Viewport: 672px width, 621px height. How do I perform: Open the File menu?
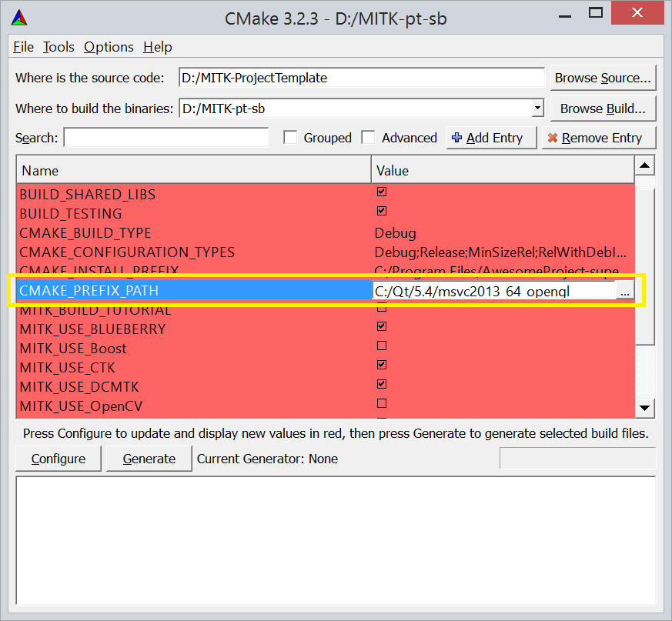click(24, 47)
